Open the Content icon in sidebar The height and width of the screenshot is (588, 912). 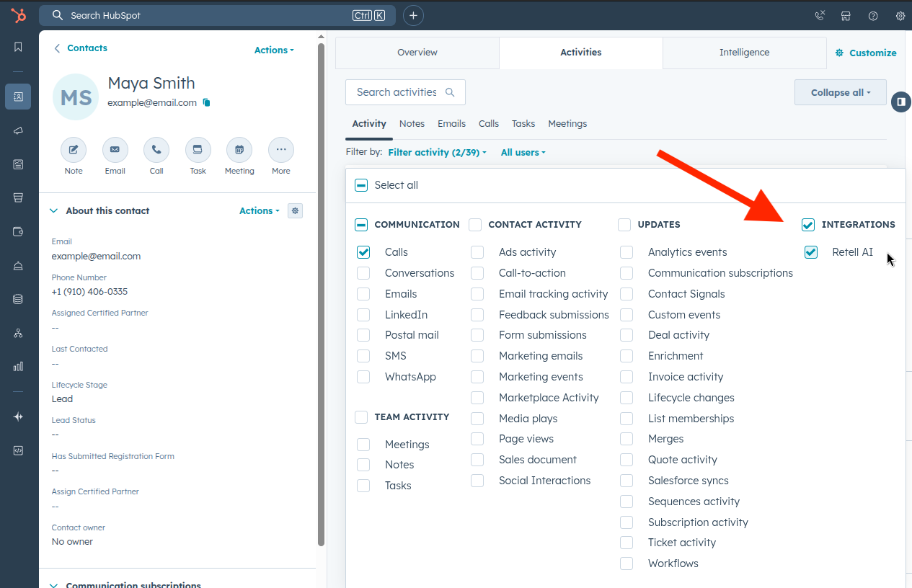click(x=18, y=164)
